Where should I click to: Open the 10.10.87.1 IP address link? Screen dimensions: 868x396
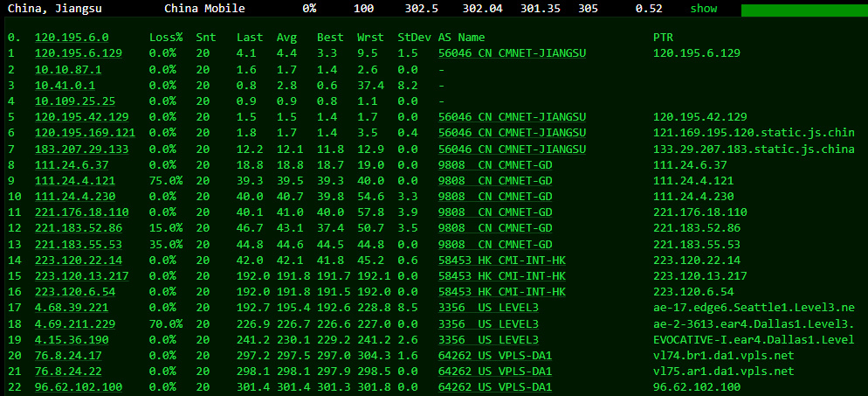tap(68, 69)
